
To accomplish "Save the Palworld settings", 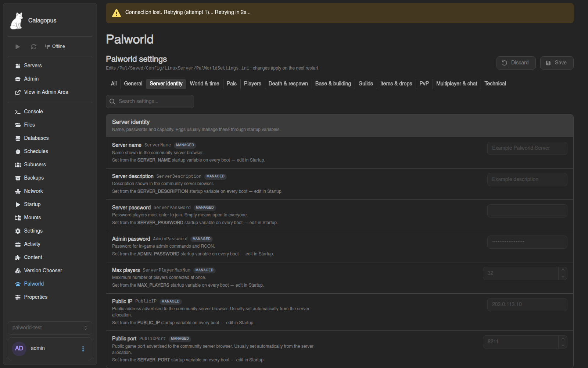I will (x=556, y=63).
